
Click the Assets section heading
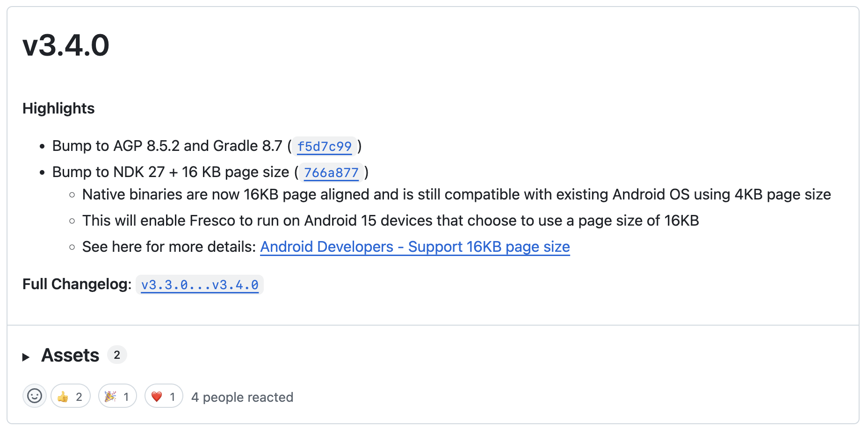point(70,356)
